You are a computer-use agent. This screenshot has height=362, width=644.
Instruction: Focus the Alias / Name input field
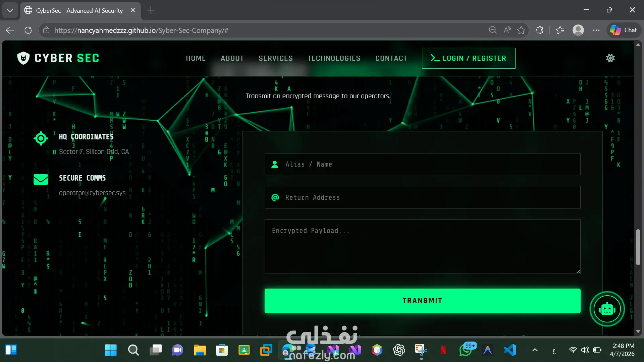tap(422, 164)
